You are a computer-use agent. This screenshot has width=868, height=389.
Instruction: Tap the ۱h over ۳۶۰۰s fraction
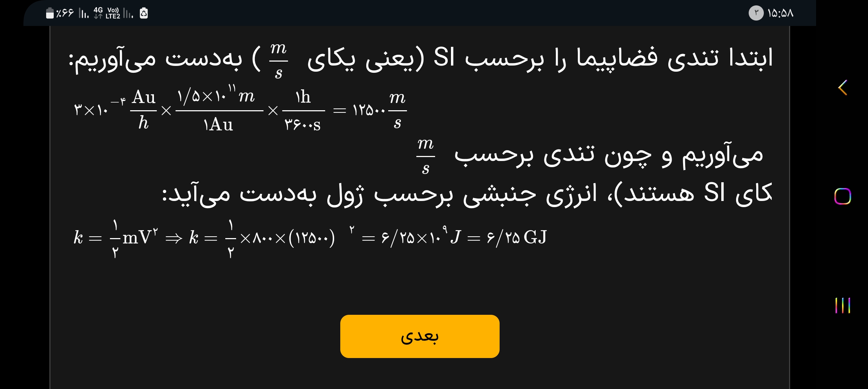click(303, 110)
